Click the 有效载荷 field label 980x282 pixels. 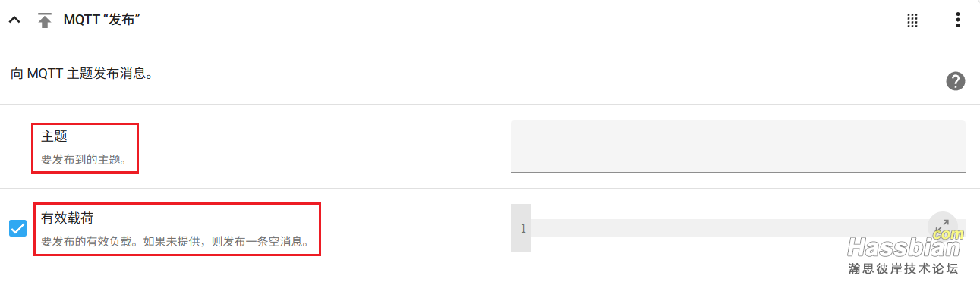(67, 218)
